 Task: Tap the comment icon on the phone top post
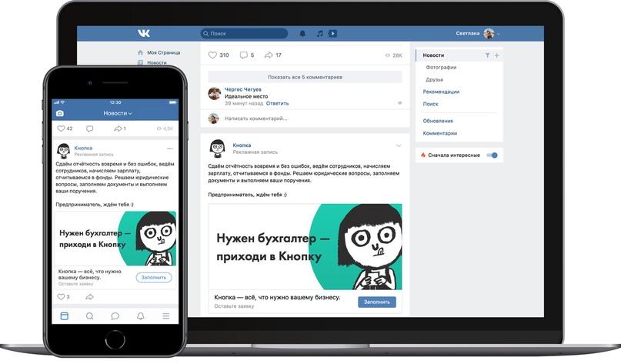coord(90,129)
